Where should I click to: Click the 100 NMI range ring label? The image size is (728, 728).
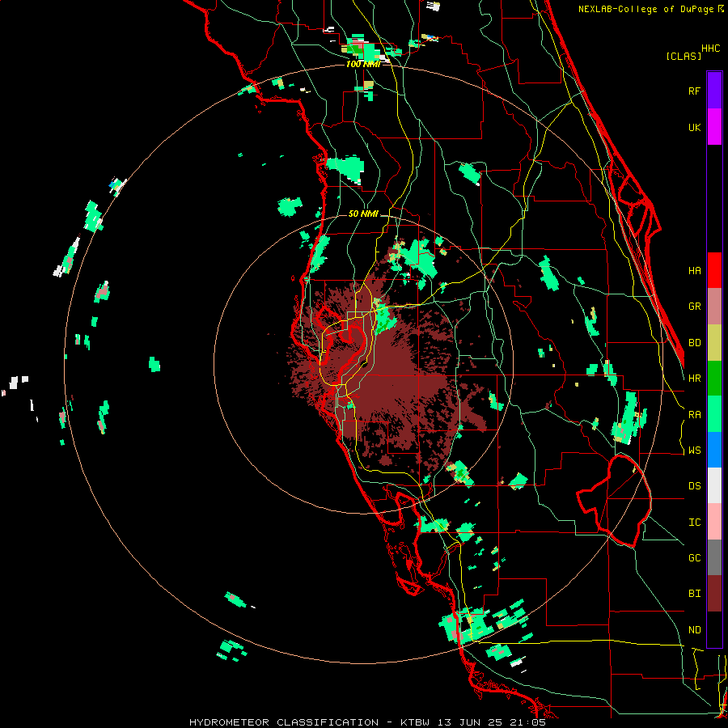pos(363,64)
